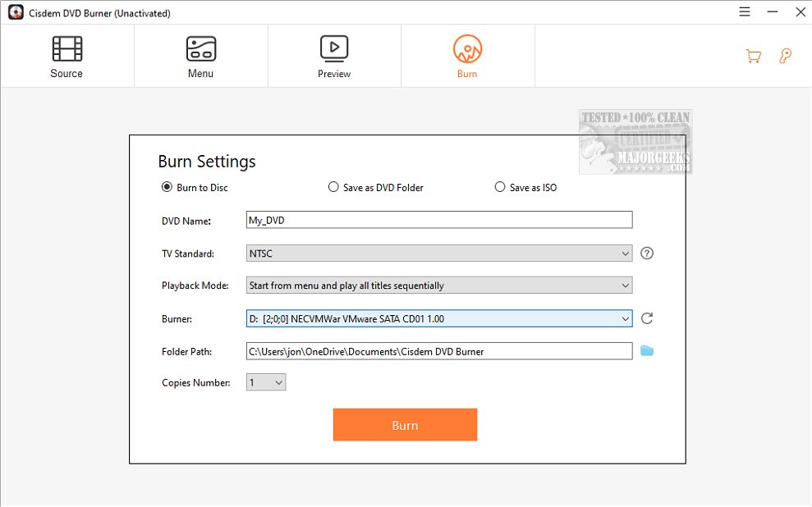Click the Preview play icon
This screenshot has height=507, width=812.
click(334, 49)
